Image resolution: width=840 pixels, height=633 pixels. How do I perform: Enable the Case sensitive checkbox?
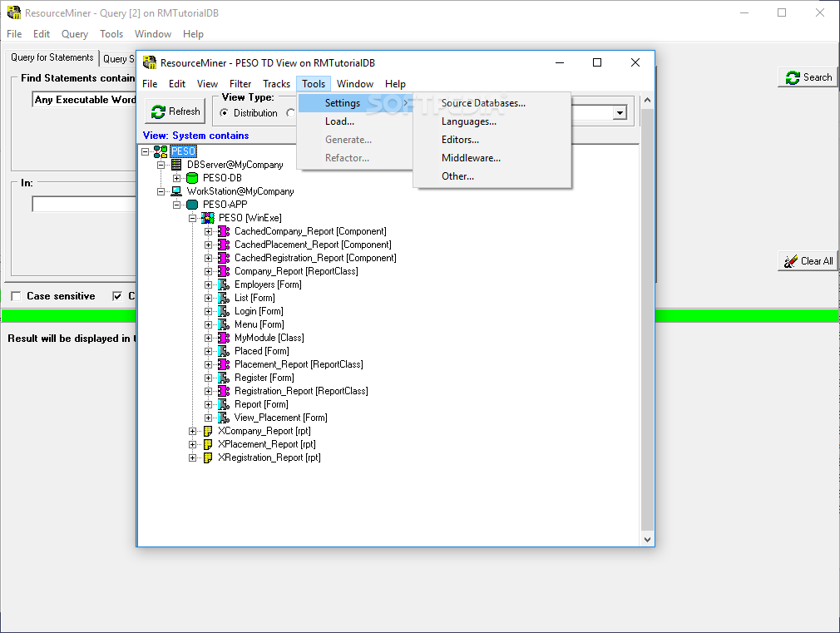[x=16, y=296]
